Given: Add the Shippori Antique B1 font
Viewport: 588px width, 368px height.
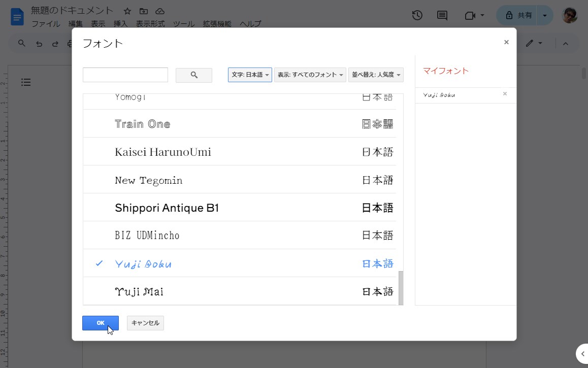Looking at the screenshot, I should coord(240,207).
